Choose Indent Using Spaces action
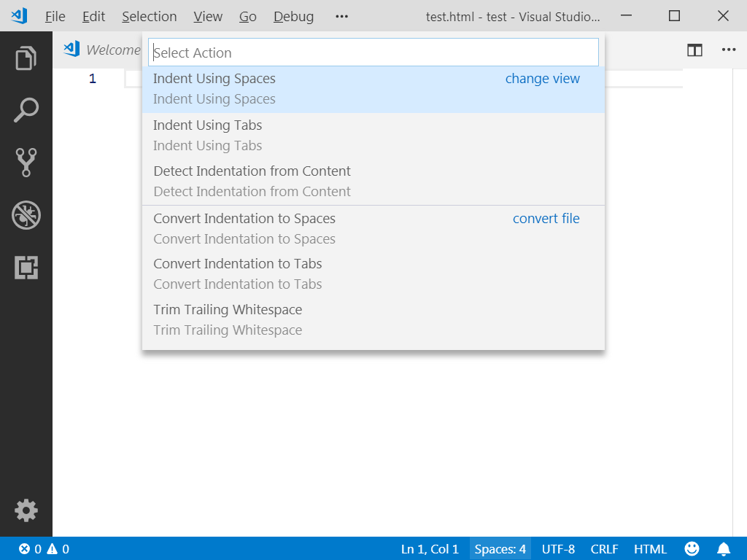The height and width of the screenshot is (560, 747). point(373,89)
